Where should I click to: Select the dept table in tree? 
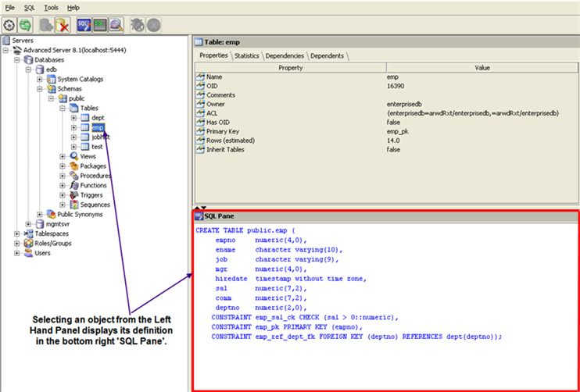point(98,118)
